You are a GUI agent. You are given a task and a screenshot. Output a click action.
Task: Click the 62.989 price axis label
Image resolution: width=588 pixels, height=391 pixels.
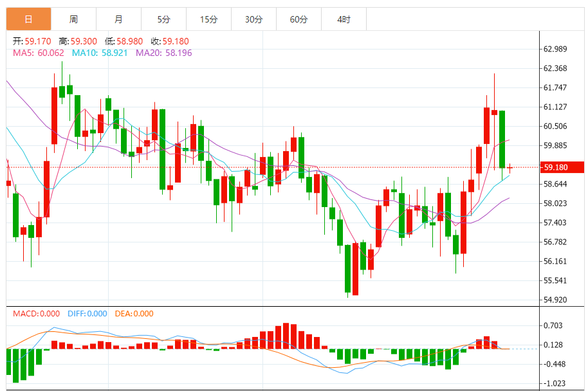pos(555,50)
